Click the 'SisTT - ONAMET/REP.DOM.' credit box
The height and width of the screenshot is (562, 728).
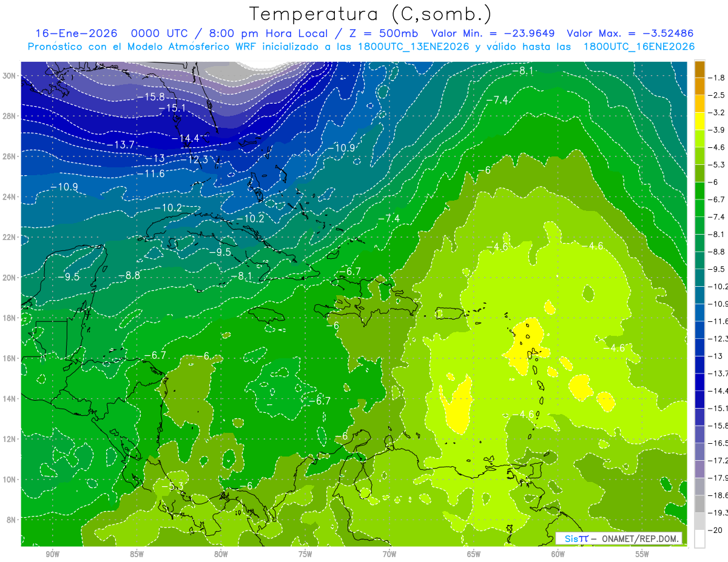coord(619,538)
